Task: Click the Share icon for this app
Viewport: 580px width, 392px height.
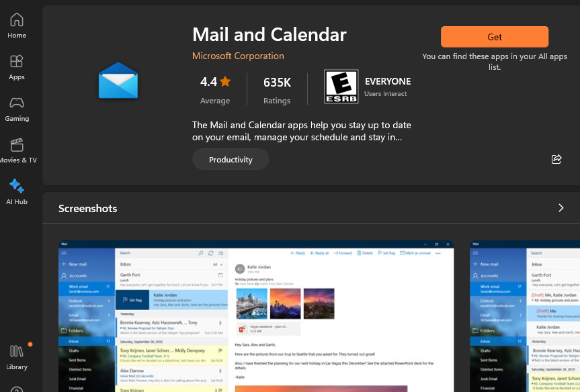Action: tap(556, 159)
